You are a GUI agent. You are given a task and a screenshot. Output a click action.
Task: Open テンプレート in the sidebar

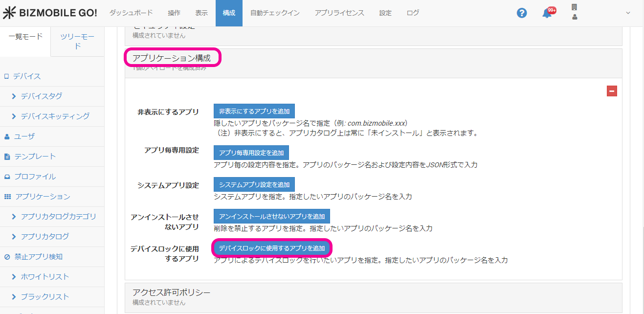35,157
